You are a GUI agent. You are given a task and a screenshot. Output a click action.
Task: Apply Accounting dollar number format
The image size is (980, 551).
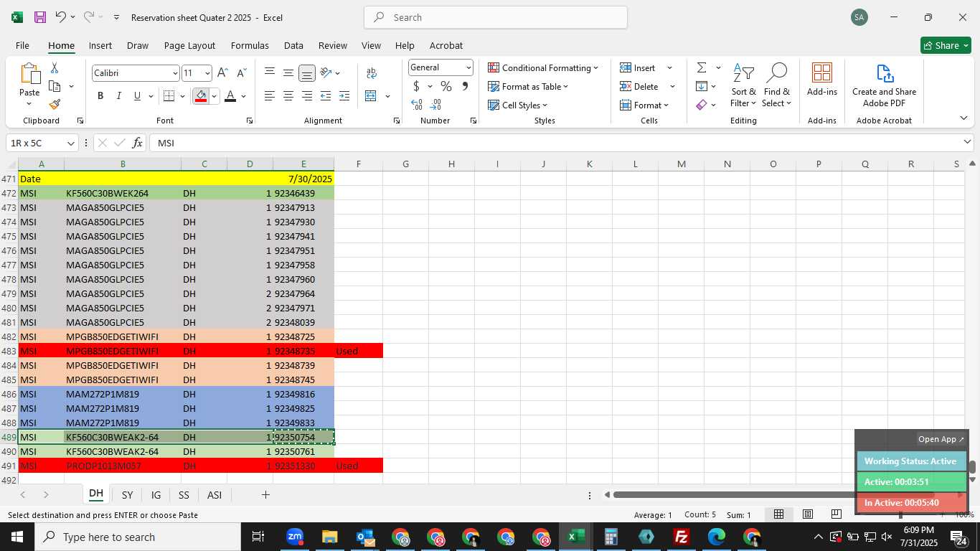(x=416, y=86)
